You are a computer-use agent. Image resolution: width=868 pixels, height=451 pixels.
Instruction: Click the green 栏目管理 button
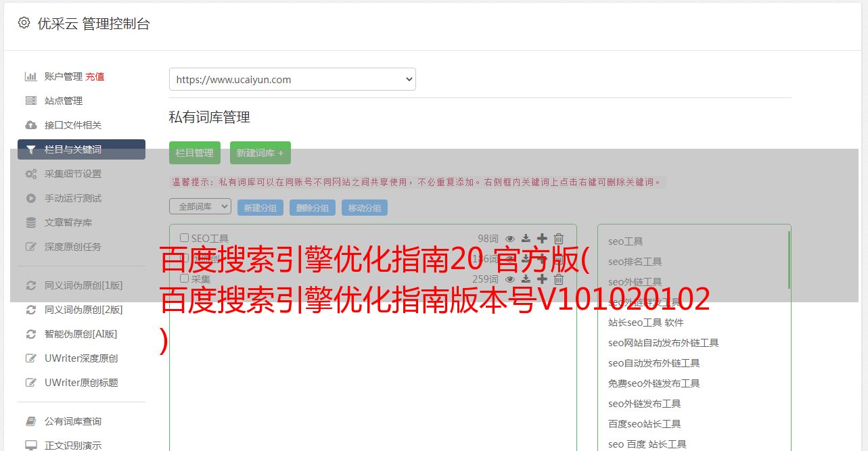195,153
